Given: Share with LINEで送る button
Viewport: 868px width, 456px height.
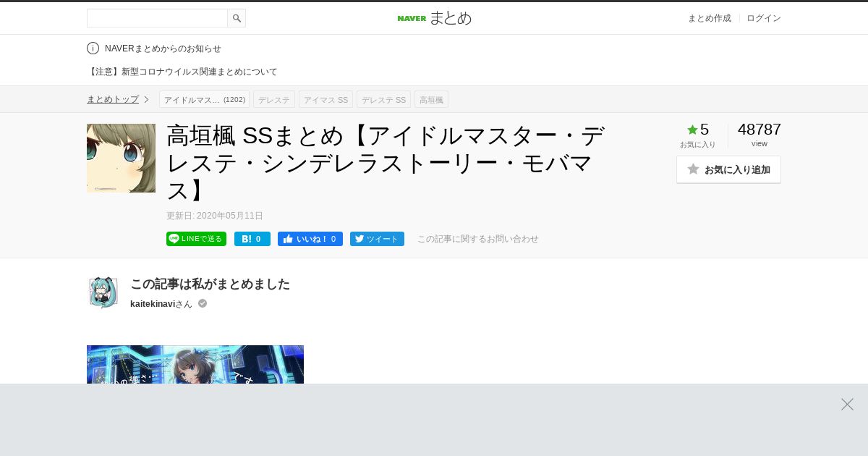Looking at the screenshot, I should 196,239.
